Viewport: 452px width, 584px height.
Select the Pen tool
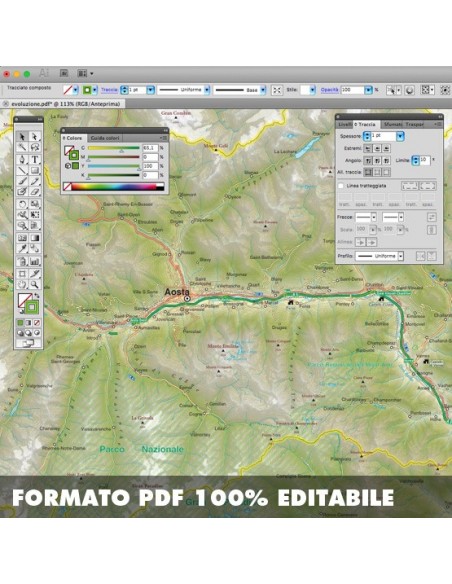tap(22, 159)
